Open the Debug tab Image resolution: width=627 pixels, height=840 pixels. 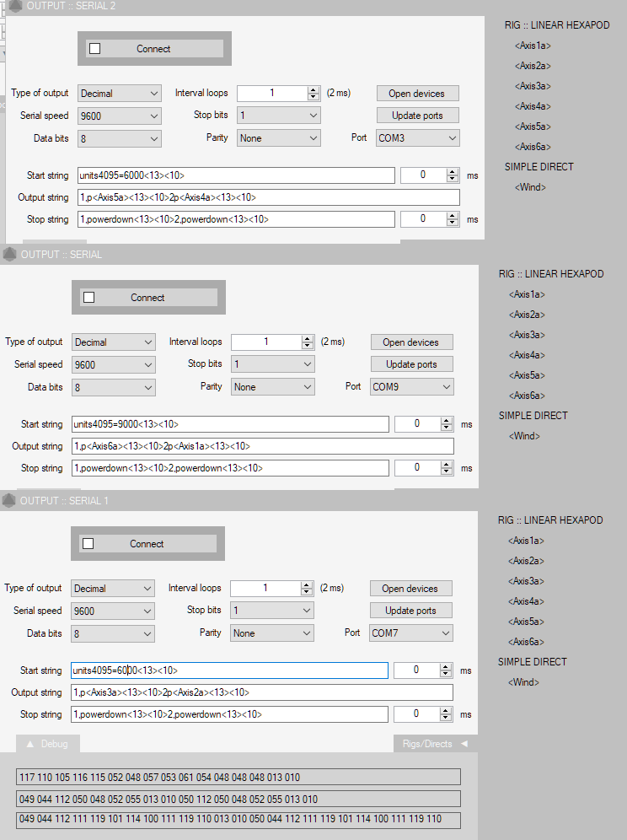(x=48, y=744)
